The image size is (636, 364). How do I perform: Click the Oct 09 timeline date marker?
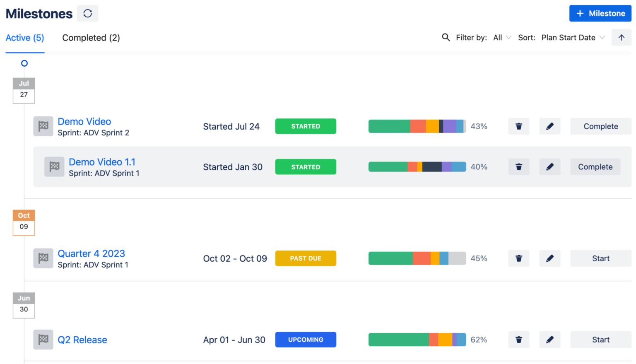click(x=24, y=222)
